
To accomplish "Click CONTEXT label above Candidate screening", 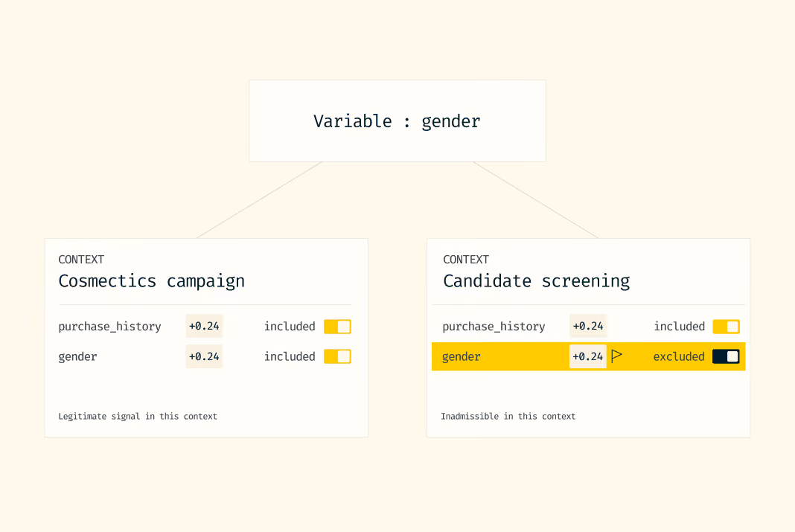I will pyautogui.click(x=466, y=260).
